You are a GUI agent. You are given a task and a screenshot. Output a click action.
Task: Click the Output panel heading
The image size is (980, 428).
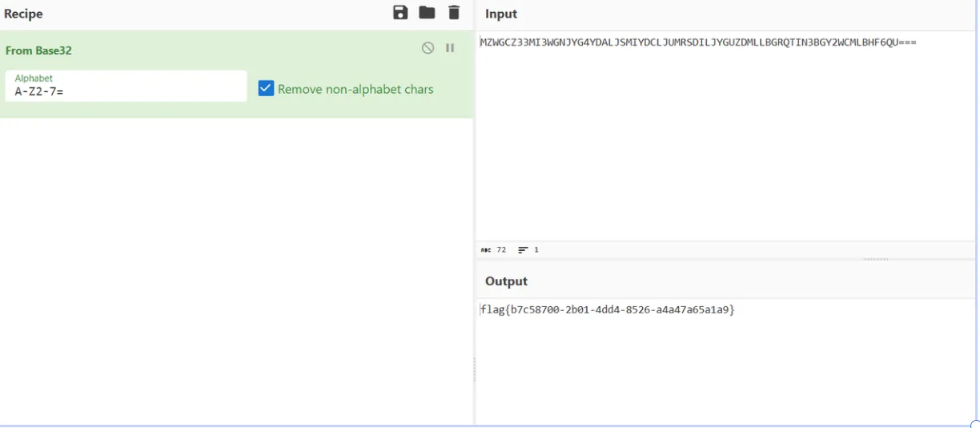tap(506, 281)
